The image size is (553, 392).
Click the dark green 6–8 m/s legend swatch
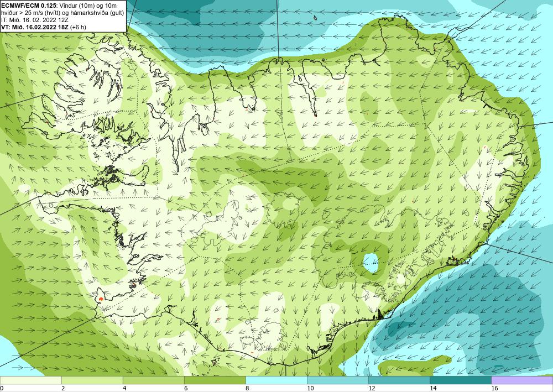[215, 380]
